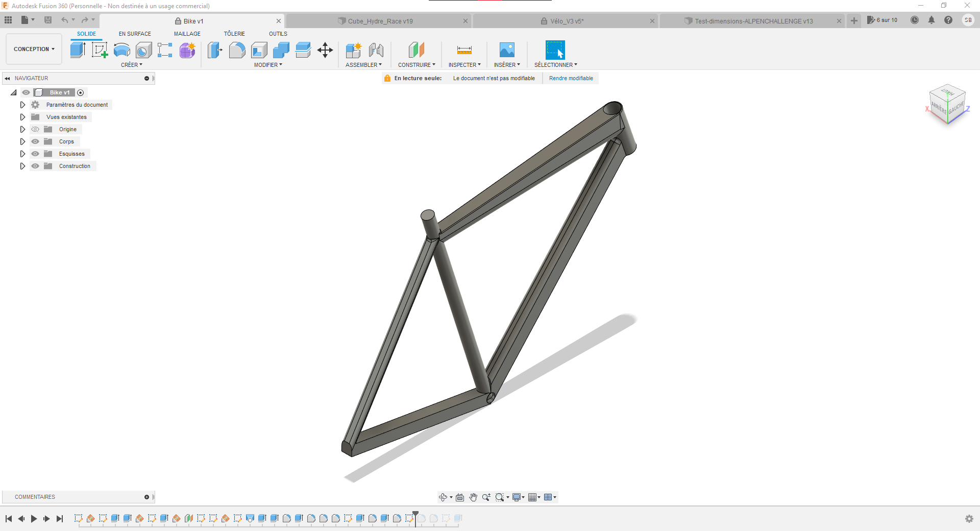Viewport: 980px width, 531px height.
Task: Click the Extrude tool icon
Action: [x=78, y=50]
